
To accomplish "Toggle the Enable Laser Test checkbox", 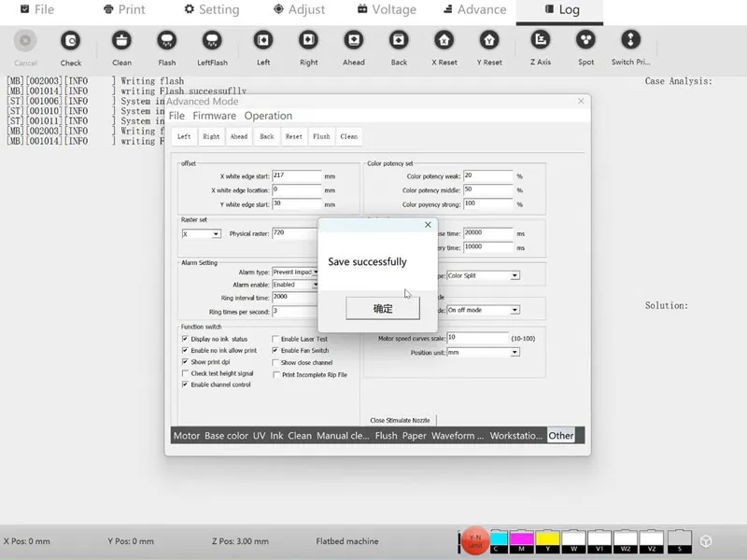I will coord(276,339).
